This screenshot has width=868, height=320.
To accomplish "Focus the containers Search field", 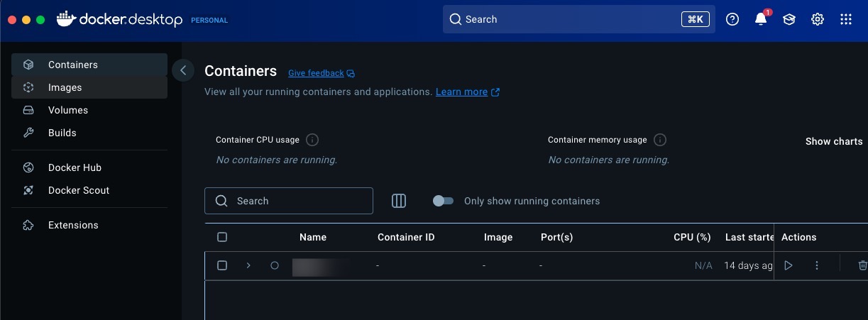I will (x=289, y=201).
